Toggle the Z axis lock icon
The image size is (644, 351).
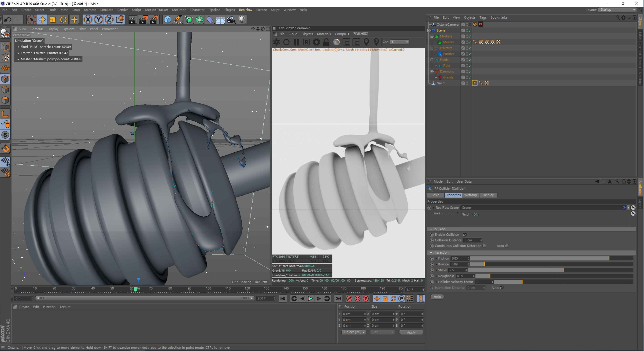click(x=109, y=19)
